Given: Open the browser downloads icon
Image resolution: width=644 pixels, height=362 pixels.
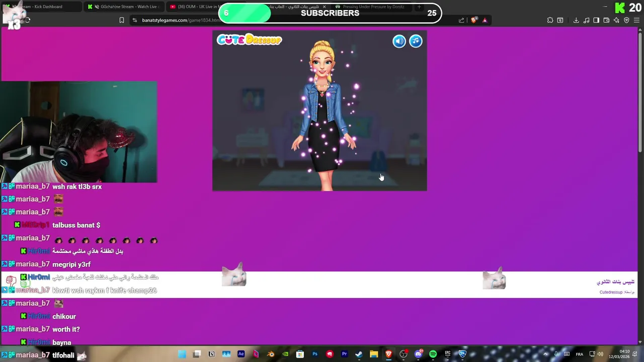Looking at the screenshot, I should (x=576, y=20).
